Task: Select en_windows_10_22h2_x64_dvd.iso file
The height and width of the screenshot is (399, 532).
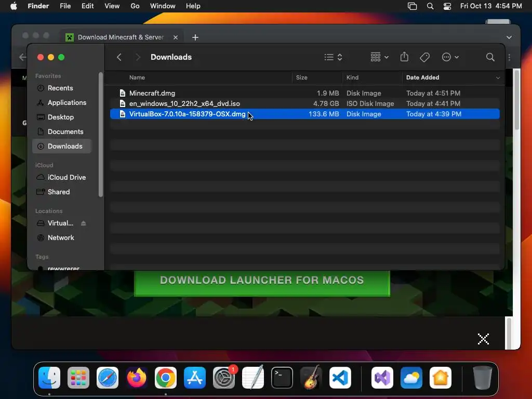Action: coord(304,103)
